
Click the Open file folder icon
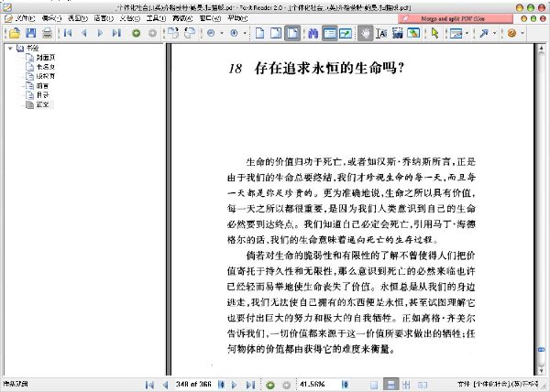[x=15, y=33]
